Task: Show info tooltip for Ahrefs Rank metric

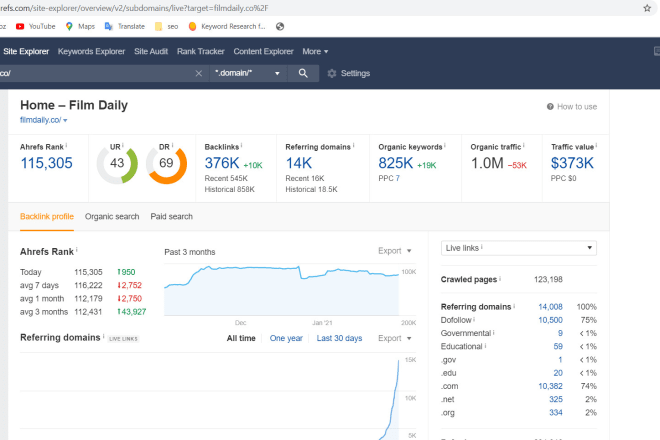Action: click(67, 145)
